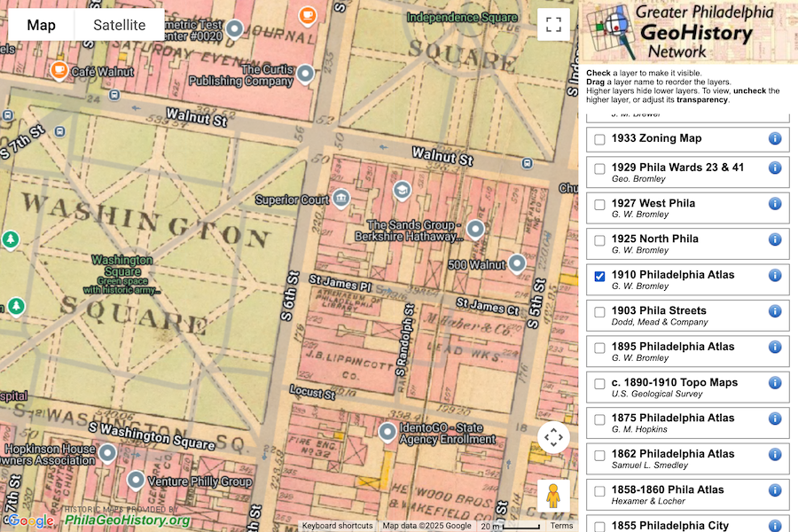Open info for 1910 Philadelphia Atlas layer

(x=774, y=276)
